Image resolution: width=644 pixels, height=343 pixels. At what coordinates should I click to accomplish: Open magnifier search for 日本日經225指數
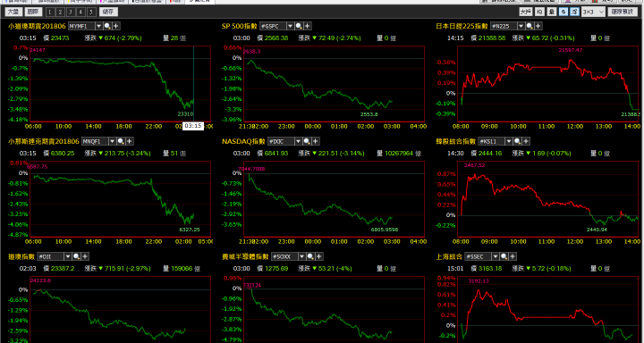pyautogui.click(x=530, y=26)
